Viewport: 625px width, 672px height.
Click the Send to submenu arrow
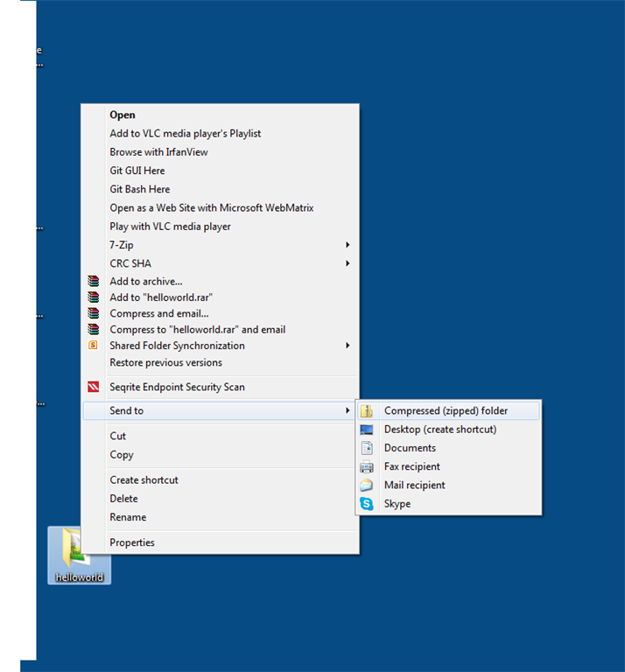(348, 410)
